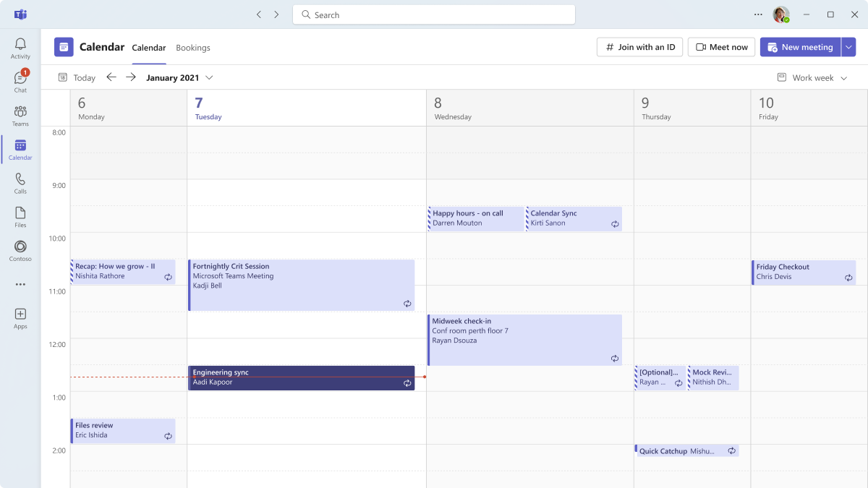The image size is (868, 488).
Task: Click the Microsoft Teams logo
Action: click(20, 14)
